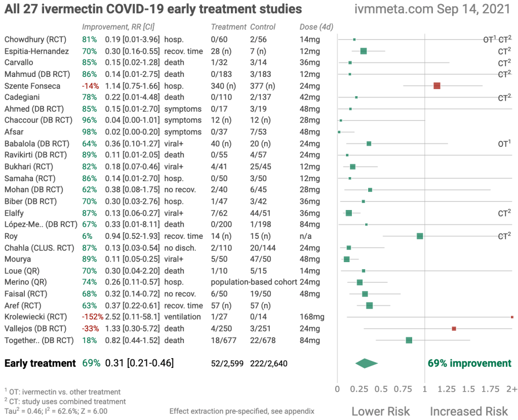The width and height of the screenshot is (518, 420).
Task: Click the Aref study green square marker
Action: [370, 306]
